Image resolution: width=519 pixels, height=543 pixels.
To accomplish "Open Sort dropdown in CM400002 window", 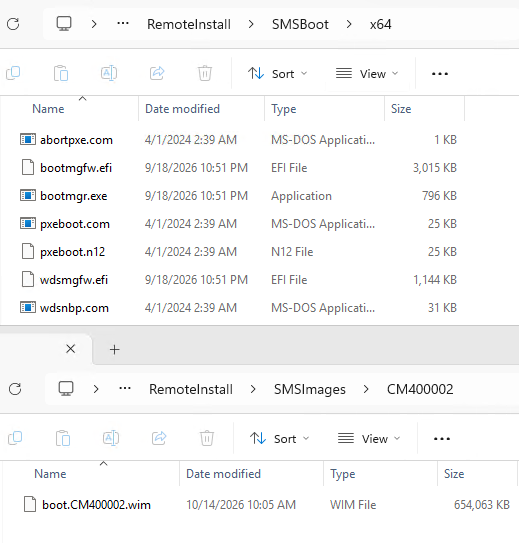I will tap(279, 439).
